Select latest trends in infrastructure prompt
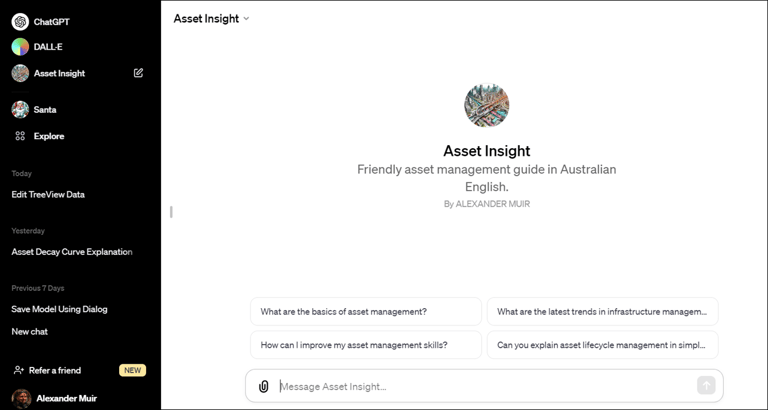768x410 pixels. 602,312
